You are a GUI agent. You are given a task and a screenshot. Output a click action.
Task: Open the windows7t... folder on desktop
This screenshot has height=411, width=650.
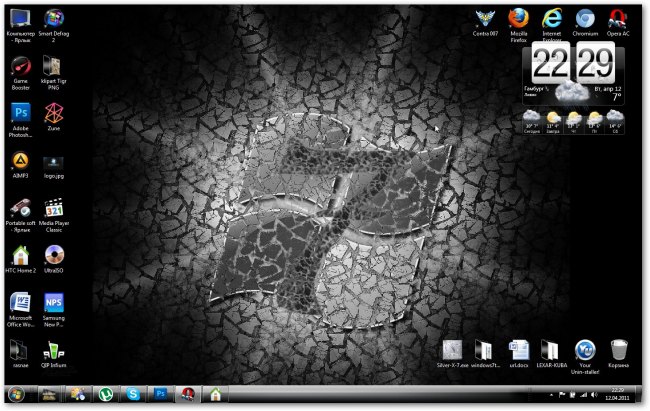coord(485,350)
